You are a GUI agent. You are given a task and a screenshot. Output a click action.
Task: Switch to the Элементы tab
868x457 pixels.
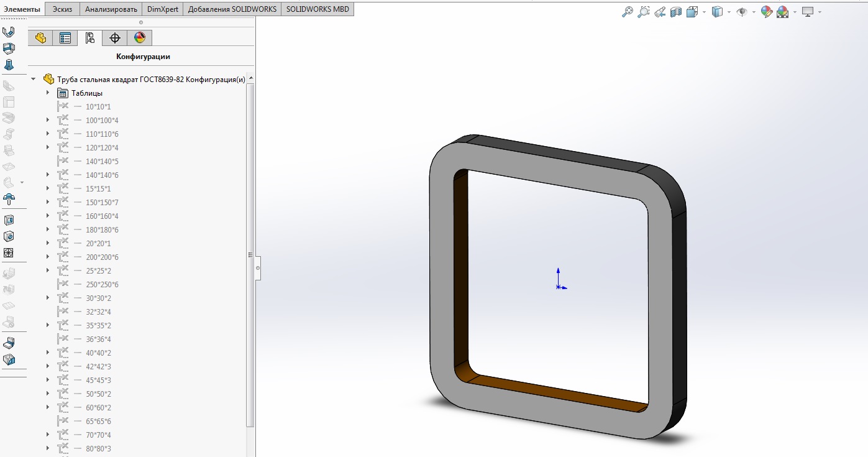tap(22, 9)
